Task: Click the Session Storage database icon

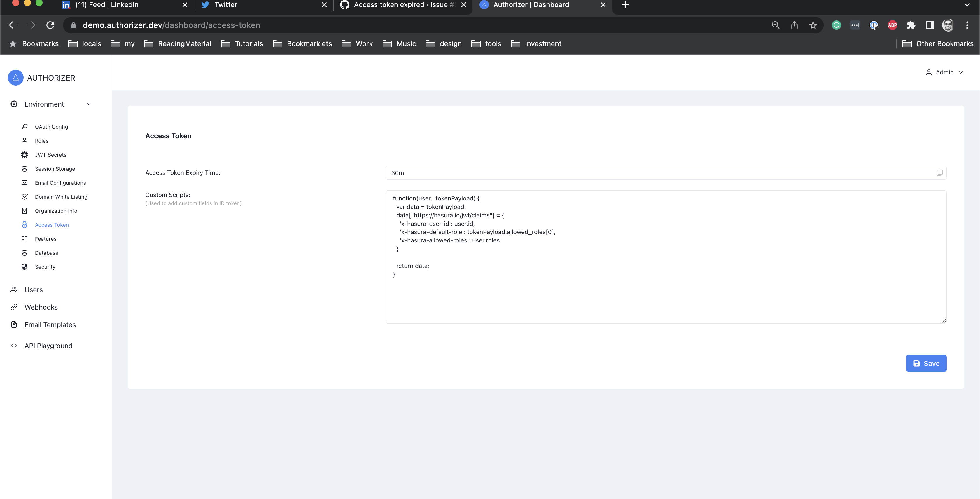Action: 24,169
